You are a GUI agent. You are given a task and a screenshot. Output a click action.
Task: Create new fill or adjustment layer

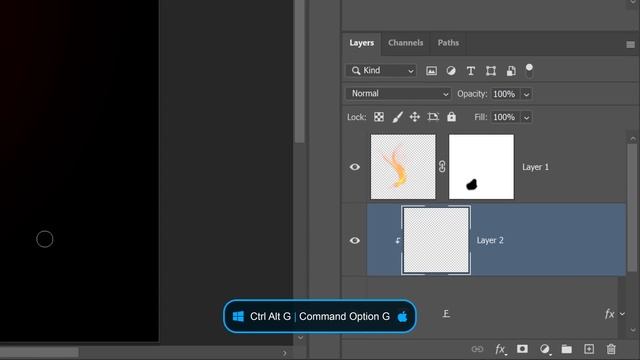pos(544,349)
